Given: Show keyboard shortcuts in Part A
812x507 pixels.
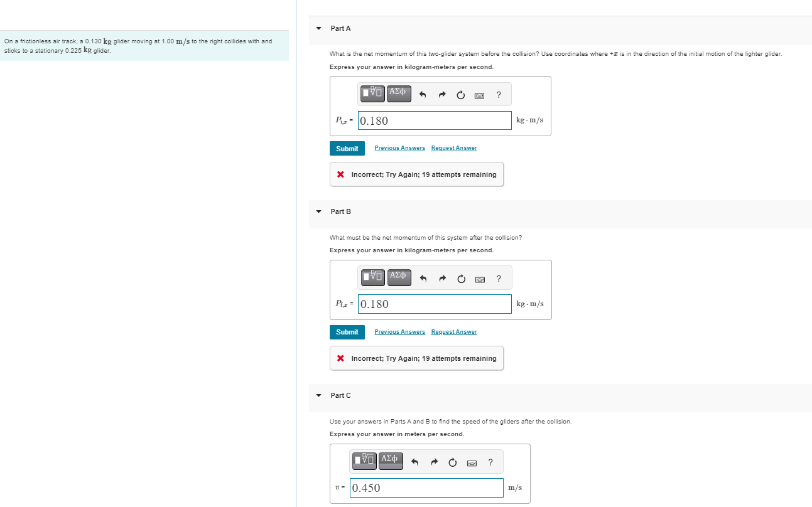Looking at the screenshot, I should point(479,95).
